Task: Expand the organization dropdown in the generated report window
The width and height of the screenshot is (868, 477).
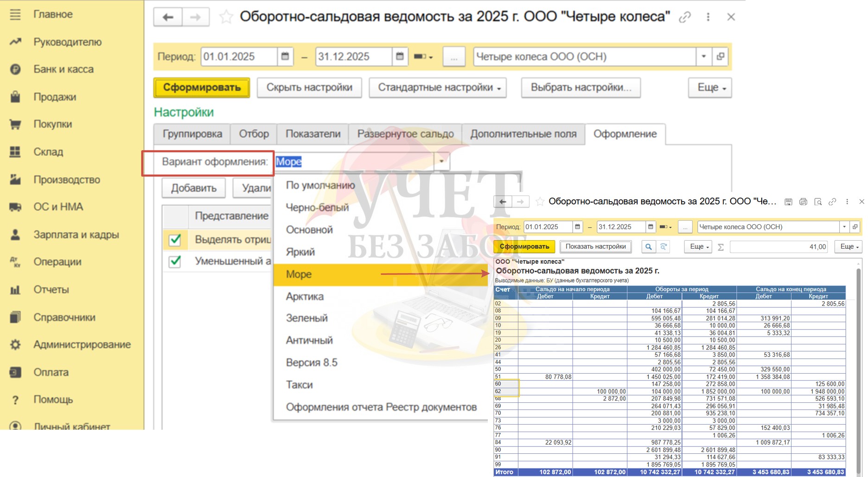Action: click(844, 227)
